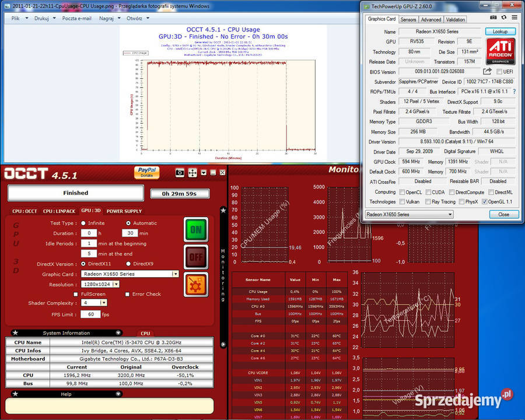Viewport: 525px width, 420px height.
Task: Click Duration minutes input field
Action: pyautogui.click(x=130, y=233)
